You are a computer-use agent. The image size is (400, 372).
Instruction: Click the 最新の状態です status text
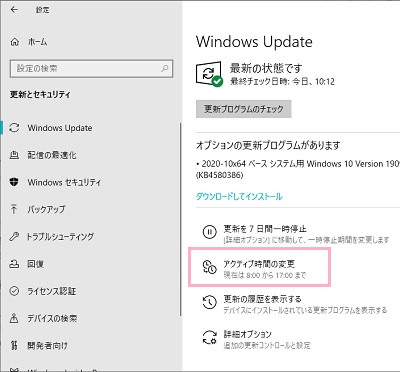coord(266,68)
